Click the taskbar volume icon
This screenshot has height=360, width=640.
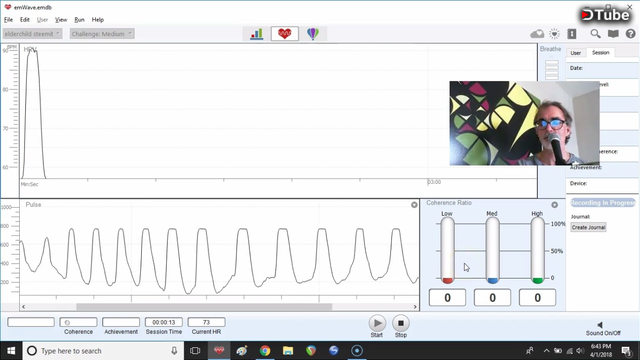coord(580,351)
